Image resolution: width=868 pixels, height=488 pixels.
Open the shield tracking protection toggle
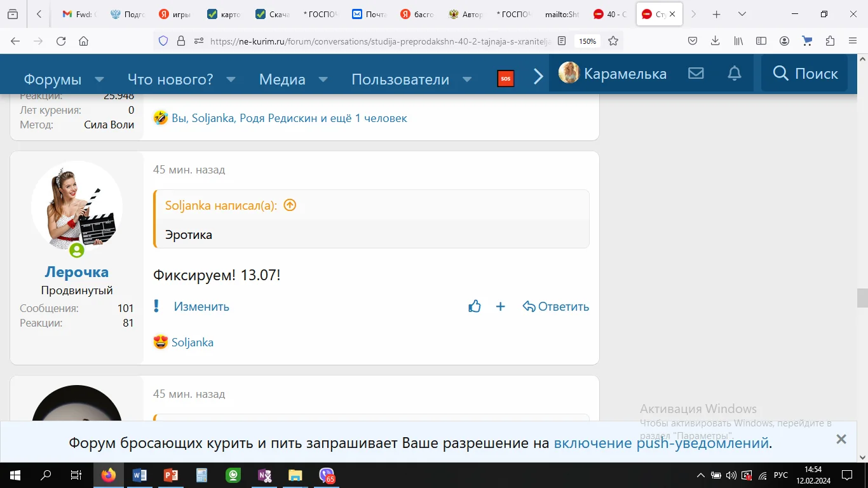point(163,40)
